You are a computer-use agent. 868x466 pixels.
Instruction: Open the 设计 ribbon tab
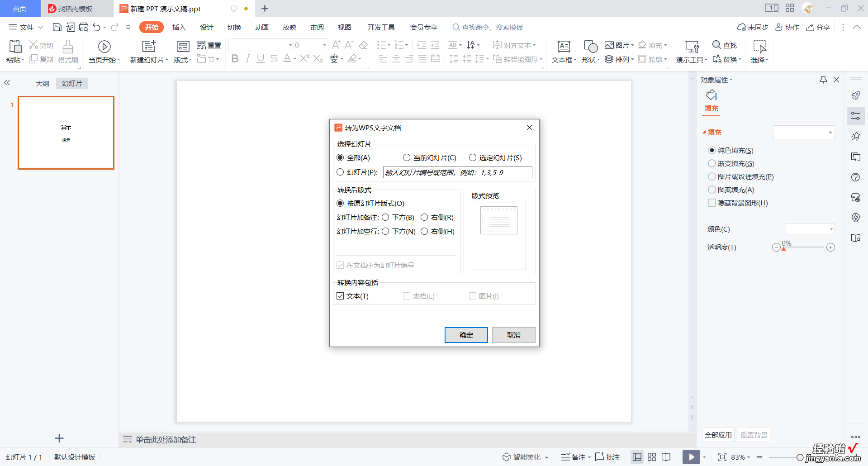[x=207, y=27]
